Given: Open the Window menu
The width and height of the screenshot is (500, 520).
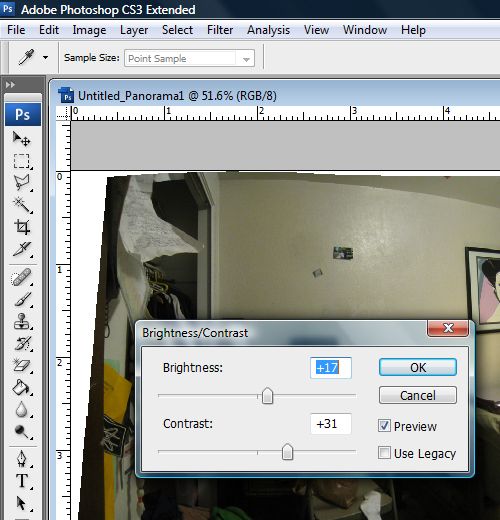Looking at the screenshot, I should (x=365, y=30).
